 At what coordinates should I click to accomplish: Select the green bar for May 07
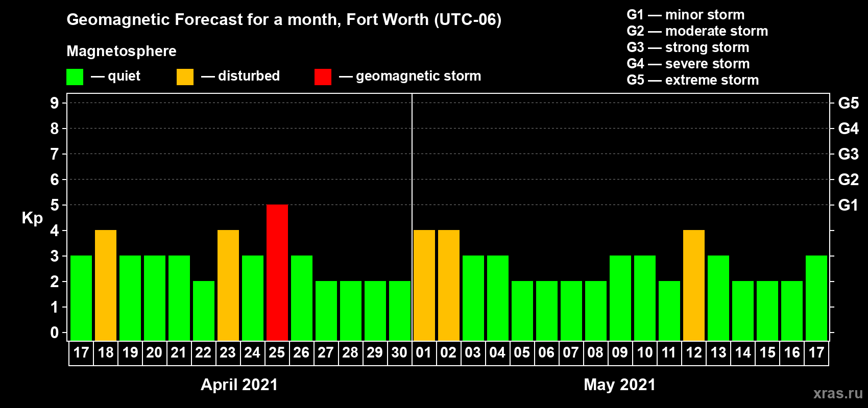[x=571, y=311]
